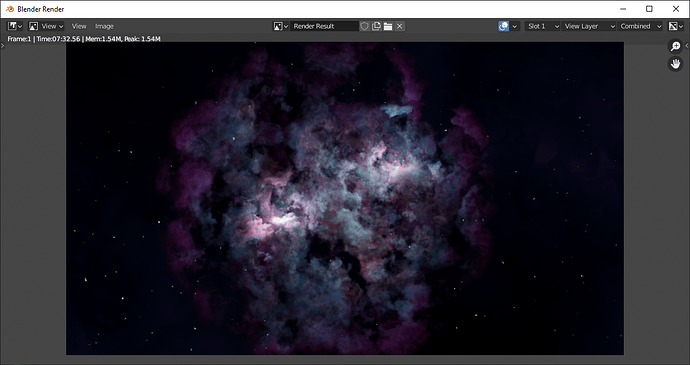Minimize the Blender Render window

coord(623,9)
